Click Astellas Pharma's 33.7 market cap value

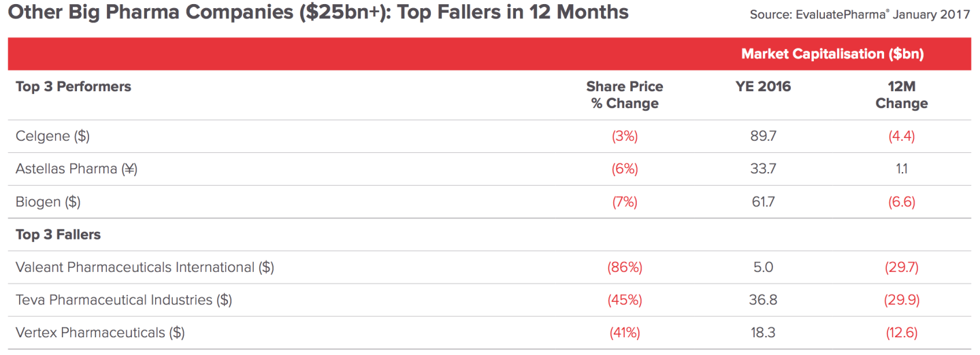[x=763, y=169]
